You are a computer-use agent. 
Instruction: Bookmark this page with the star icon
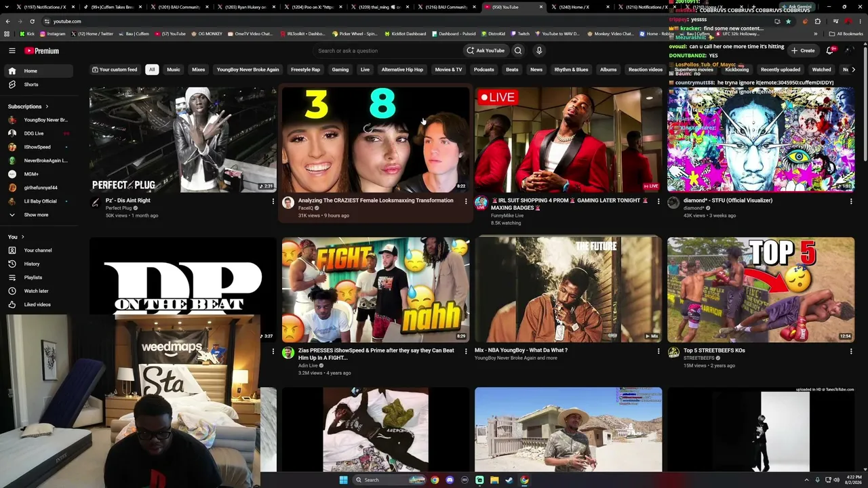click(788, 21)
